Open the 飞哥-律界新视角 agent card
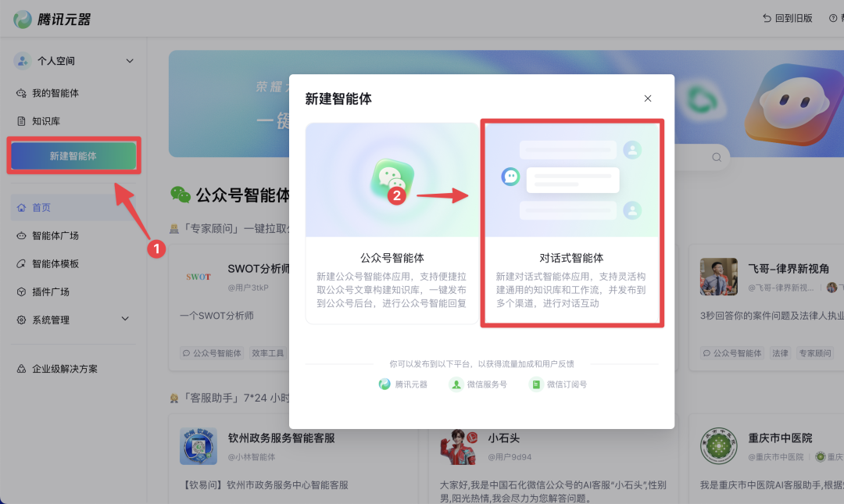Image resolution: width=844 pixels, height=504 pixels. [x=767, y=308]
